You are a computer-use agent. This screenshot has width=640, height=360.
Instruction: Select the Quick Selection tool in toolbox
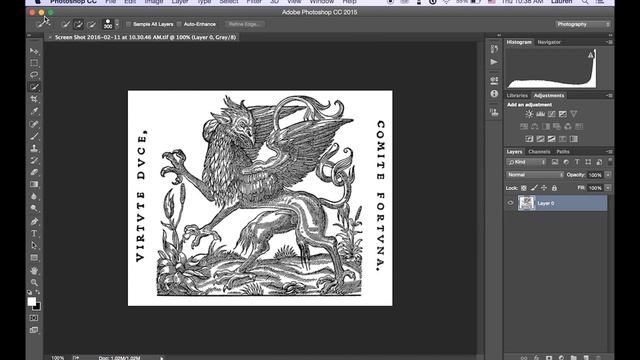34,87
